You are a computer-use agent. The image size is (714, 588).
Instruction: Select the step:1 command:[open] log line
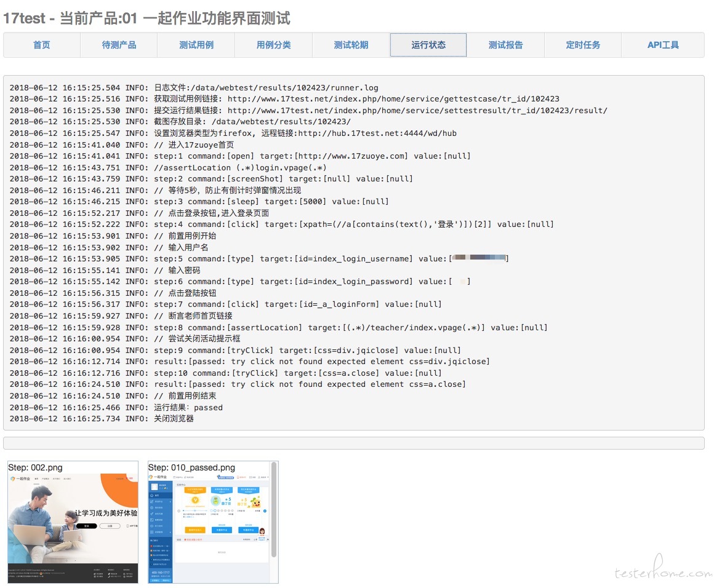[240, 156]
